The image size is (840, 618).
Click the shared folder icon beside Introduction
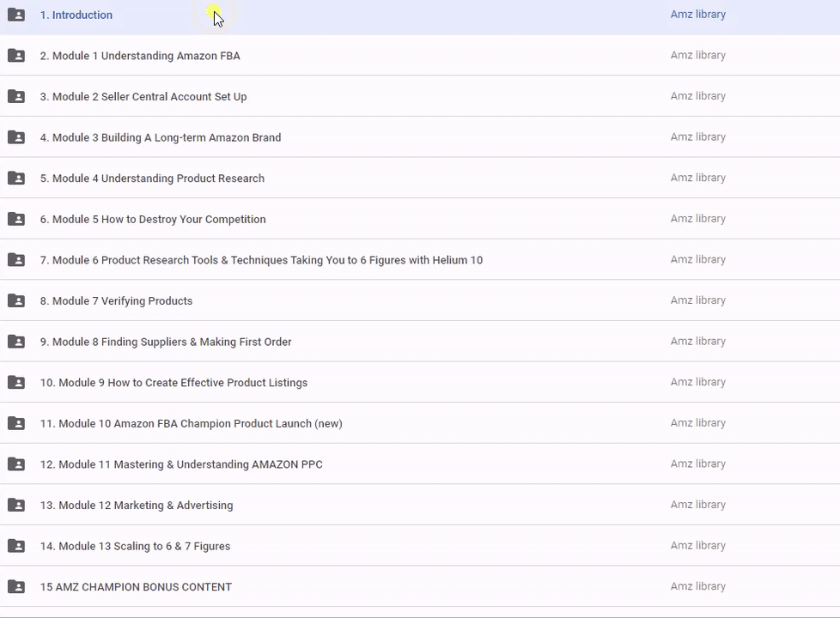click(x=16, y=15)
